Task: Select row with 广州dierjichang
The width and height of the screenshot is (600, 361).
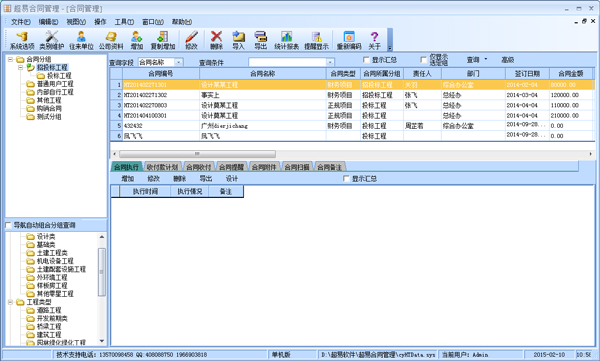Action: coord(352,126)
